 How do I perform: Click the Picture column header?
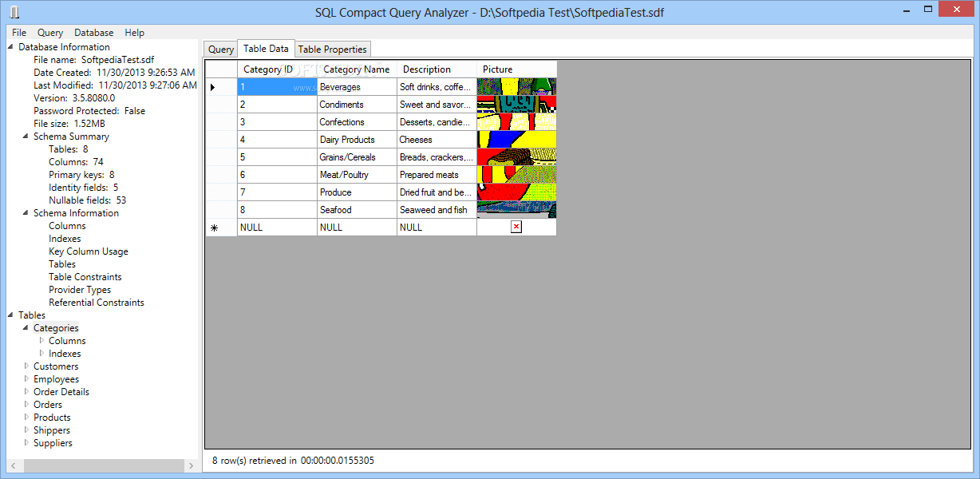pos(516,69)
